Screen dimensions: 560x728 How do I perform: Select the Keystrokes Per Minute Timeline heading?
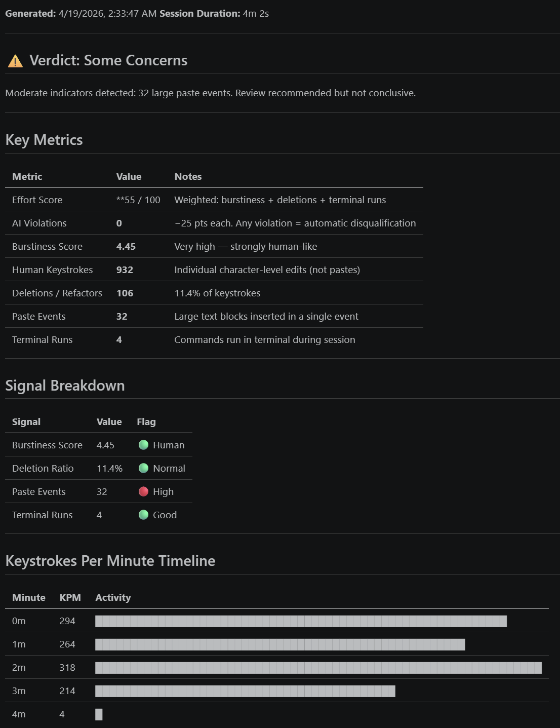pyautogui.click(x=110, y=561)
